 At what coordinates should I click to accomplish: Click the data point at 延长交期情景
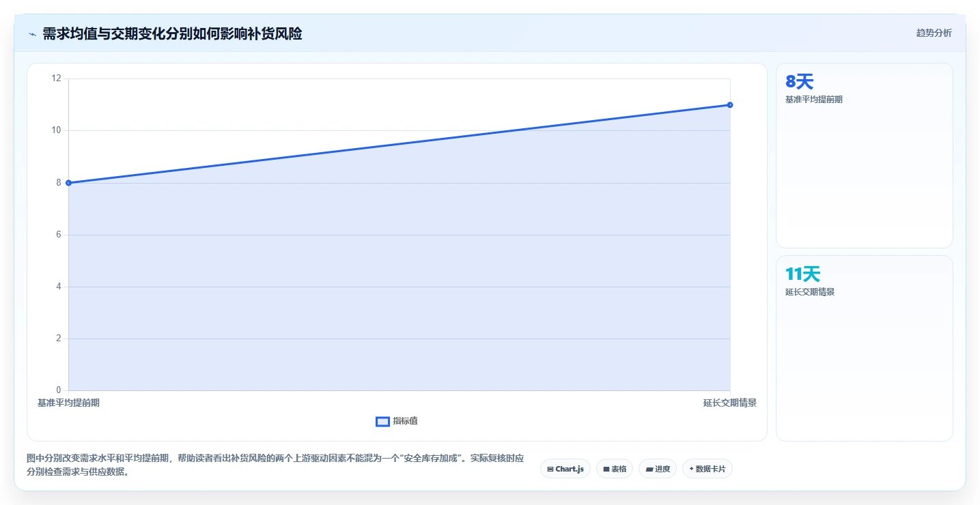[x=730, y=104]
